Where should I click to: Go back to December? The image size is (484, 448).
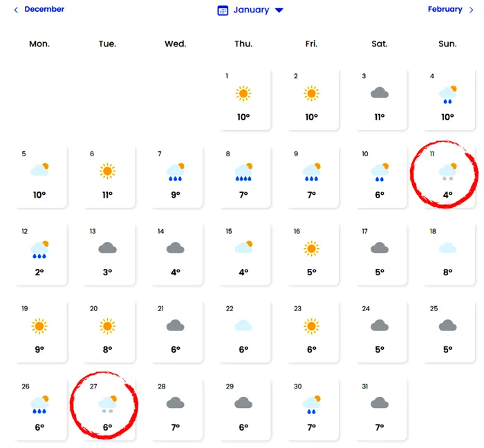(x=44, y=9)
